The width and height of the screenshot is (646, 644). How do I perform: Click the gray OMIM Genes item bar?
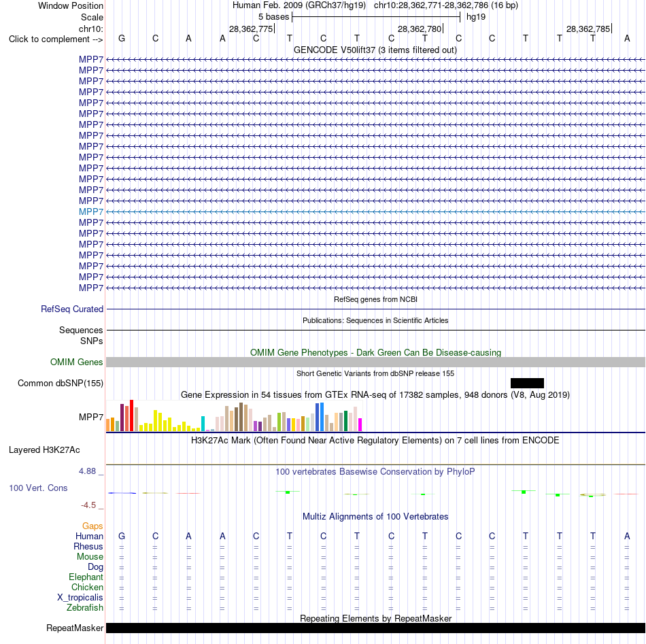pyautogui.click(x=376, y=362)
